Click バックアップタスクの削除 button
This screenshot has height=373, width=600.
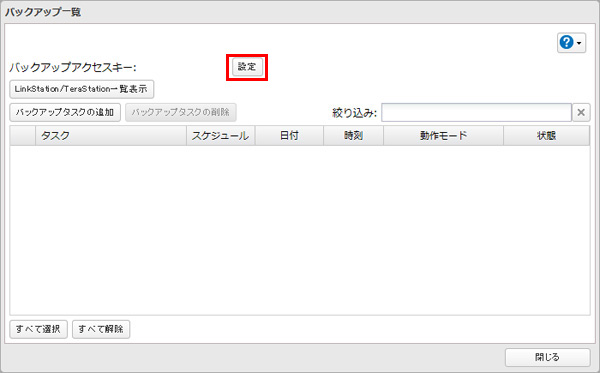(181, 112)
